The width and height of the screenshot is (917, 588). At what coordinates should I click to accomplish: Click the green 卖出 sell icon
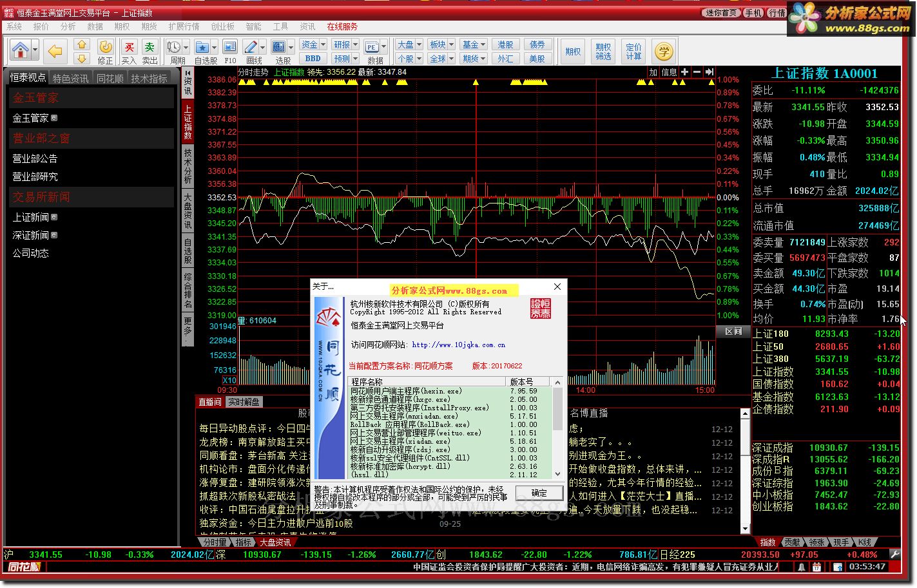tap(150, 47)
